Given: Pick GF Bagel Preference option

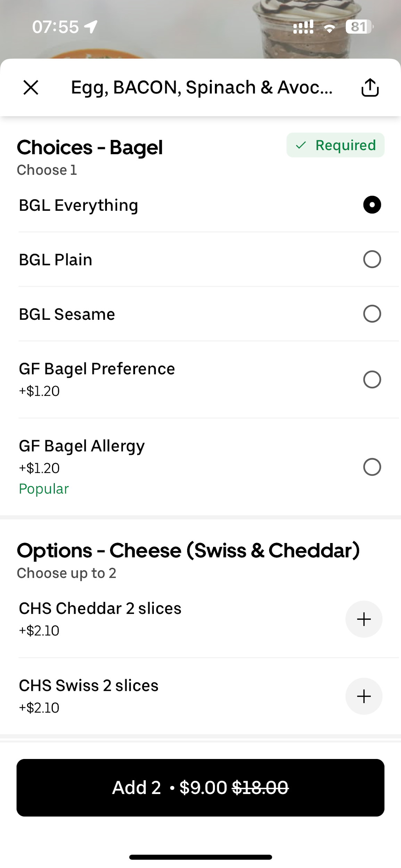Looking at the screenshot, I should (372, 379).
